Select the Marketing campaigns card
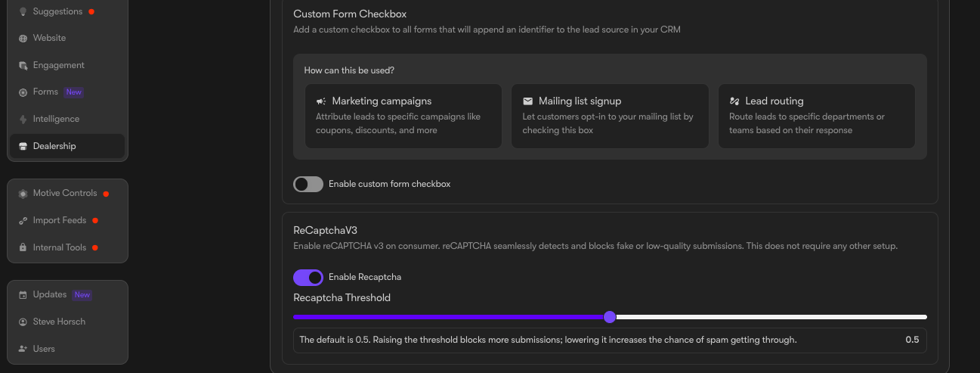The width and height of the screenshot is (980, 373). click(x=403, y=116)
